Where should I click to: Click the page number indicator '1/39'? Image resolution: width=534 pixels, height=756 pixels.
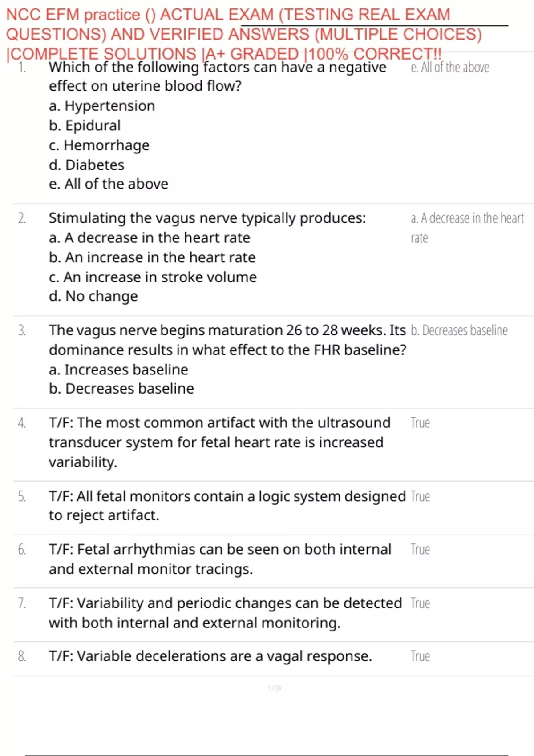point(275,688)
